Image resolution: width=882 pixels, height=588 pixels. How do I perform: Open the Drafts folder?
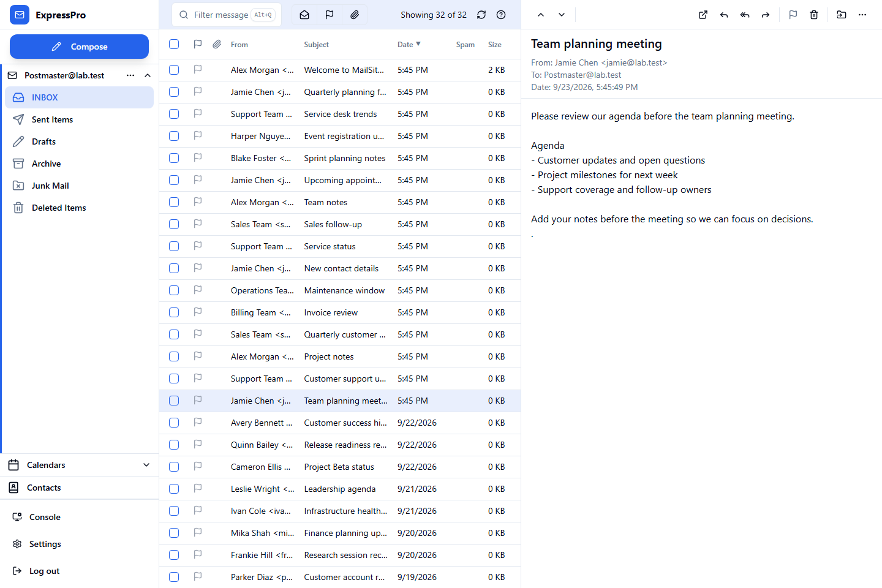pos(79,141)
